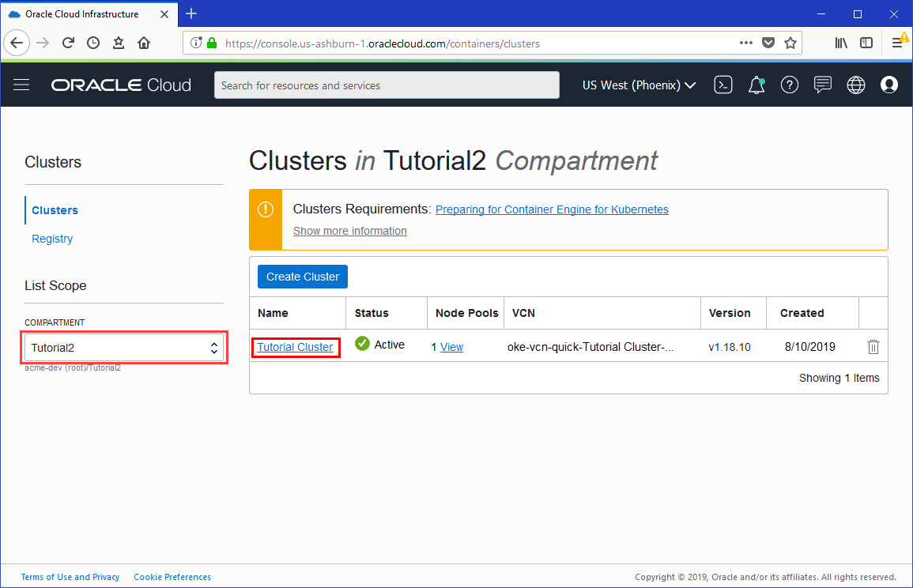Minimize the browser window
Screen dimensions: 913x588
(x=821, y=14)
